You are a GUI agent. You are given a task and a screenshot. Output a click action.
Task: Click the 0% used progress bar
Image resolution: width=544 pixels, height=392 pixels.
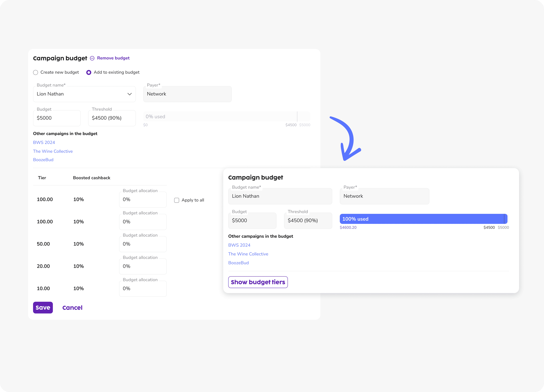[226, 116]
